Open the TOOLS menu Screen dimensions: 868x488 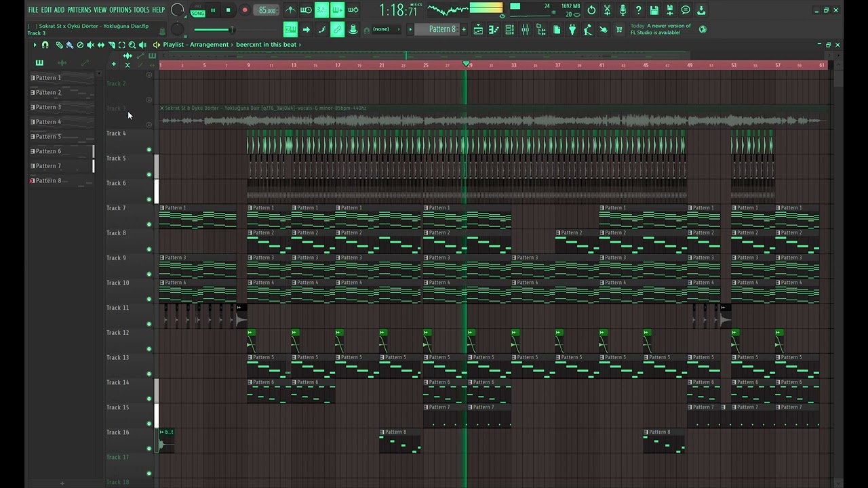point(141,10)
